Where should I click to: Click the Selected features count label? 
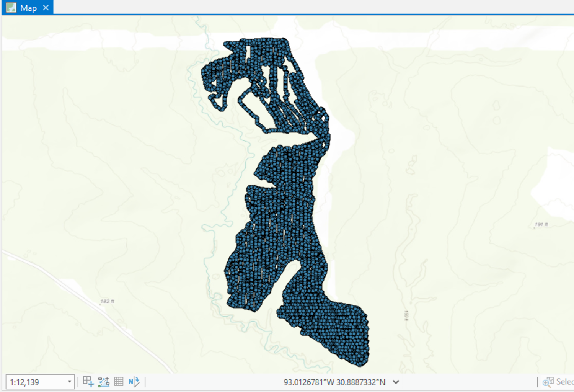coord(564,382)
